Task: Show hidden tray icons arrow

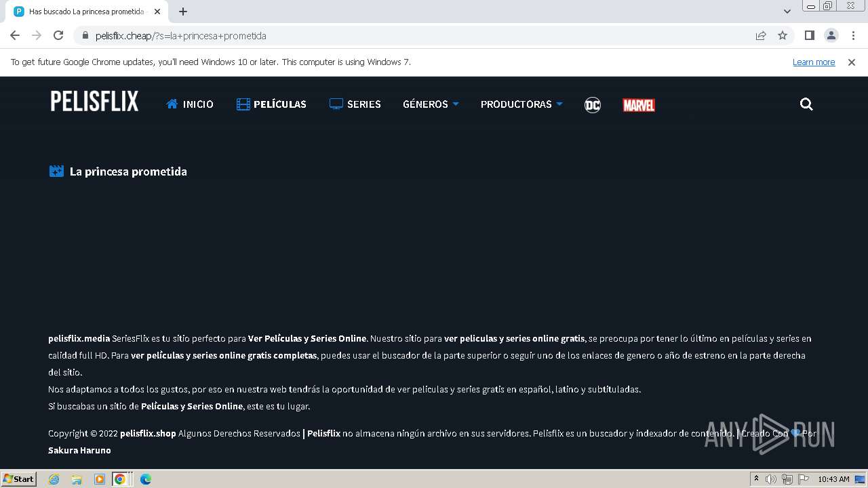Action: pos(757,479)
